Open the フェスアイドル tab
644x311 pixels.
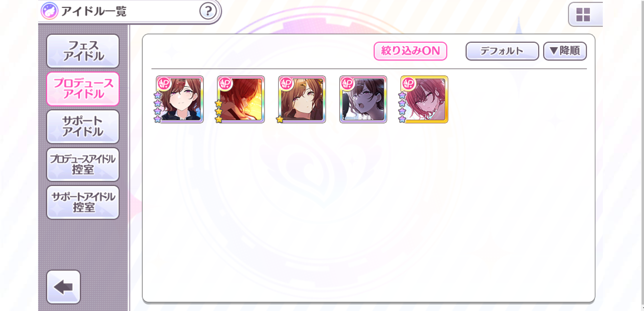click(83, 51)
